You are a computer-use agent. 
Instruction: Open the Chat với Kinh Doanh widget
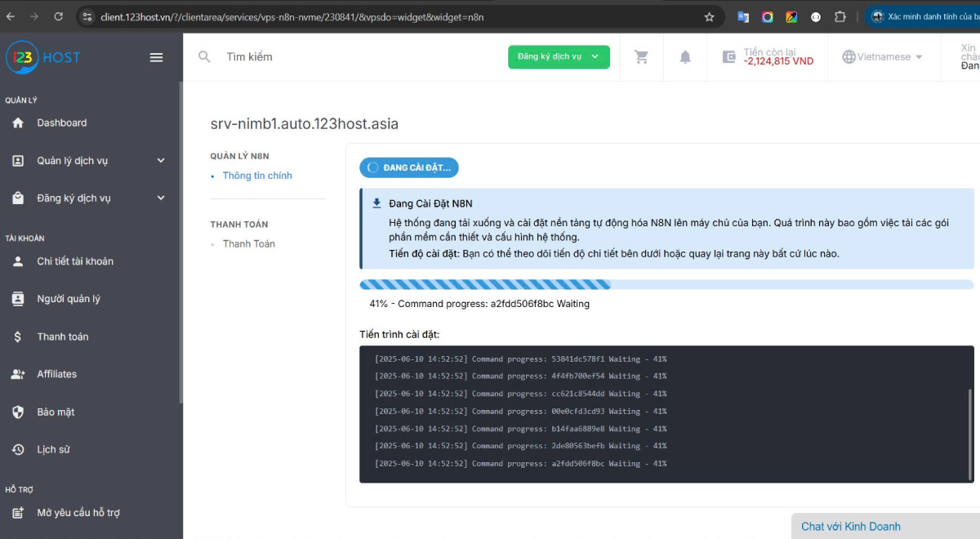tap(885, 526)
